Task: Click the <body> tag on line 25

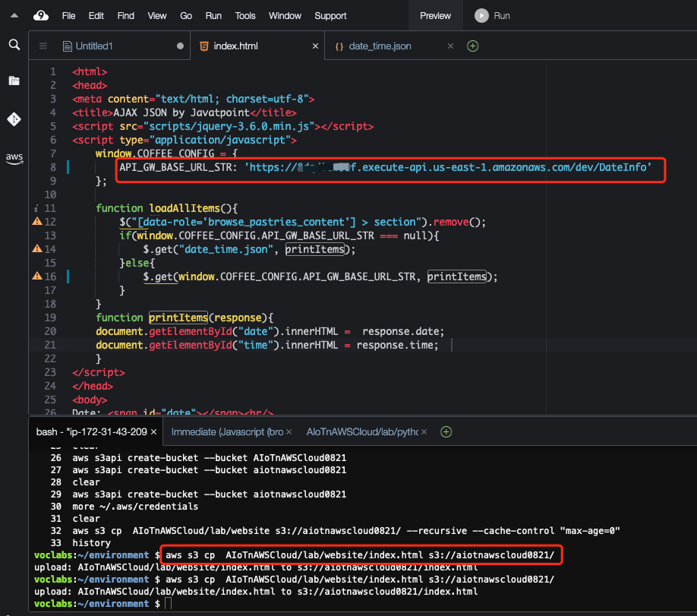Action: 90,400
